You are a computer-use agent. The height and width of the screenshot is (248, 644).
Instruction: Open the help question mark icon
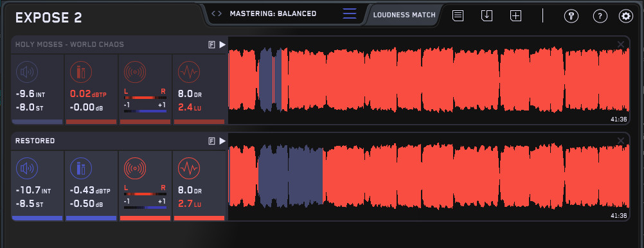600,16
